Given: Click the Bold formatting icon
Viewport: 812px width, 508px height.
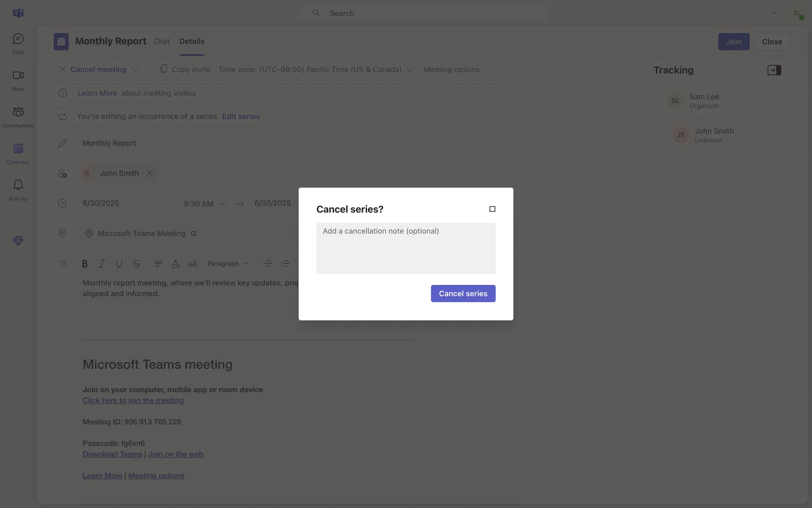Looking at the screenshot, I should (85, 264).
